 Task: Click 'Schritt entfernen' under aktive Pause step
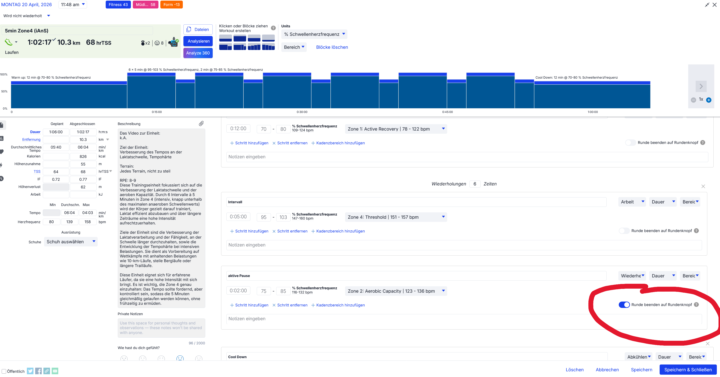[x=290, y=305]
